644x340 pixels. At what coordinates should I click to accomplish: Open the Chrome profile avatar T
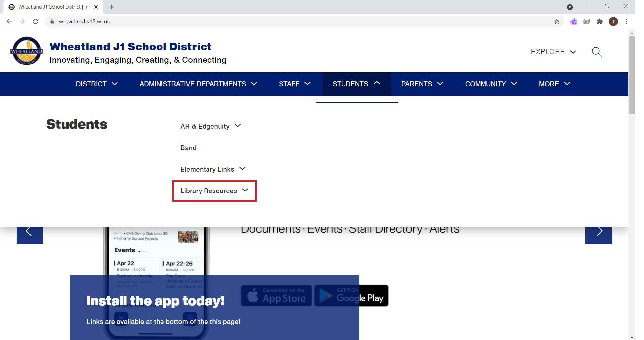click(x=613, y=21)
